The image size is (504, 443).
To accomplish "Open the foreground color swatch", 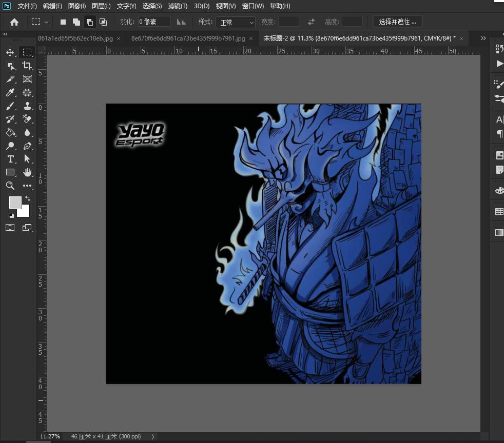I will click(x=15, y=202).
